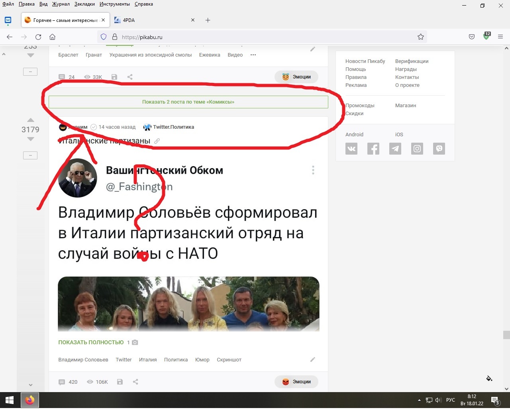Switch to the pinned mail tab

click(x=8, y=20)
